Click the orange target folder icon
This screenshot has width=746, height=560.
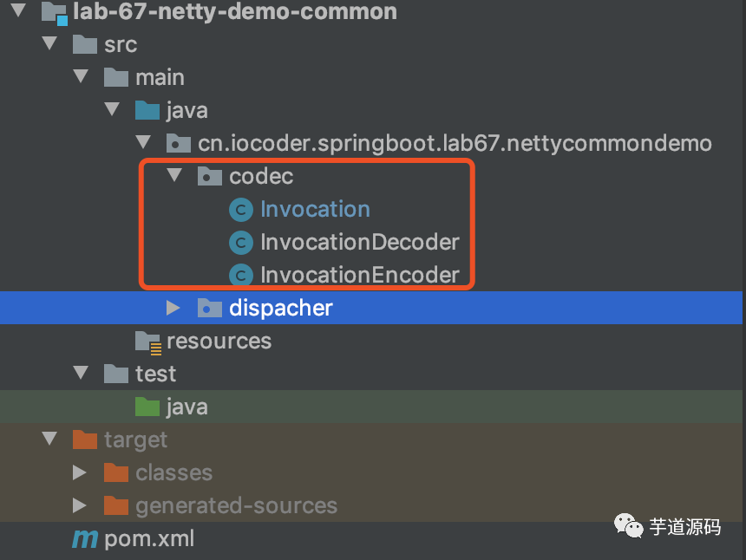click(85, 440)
